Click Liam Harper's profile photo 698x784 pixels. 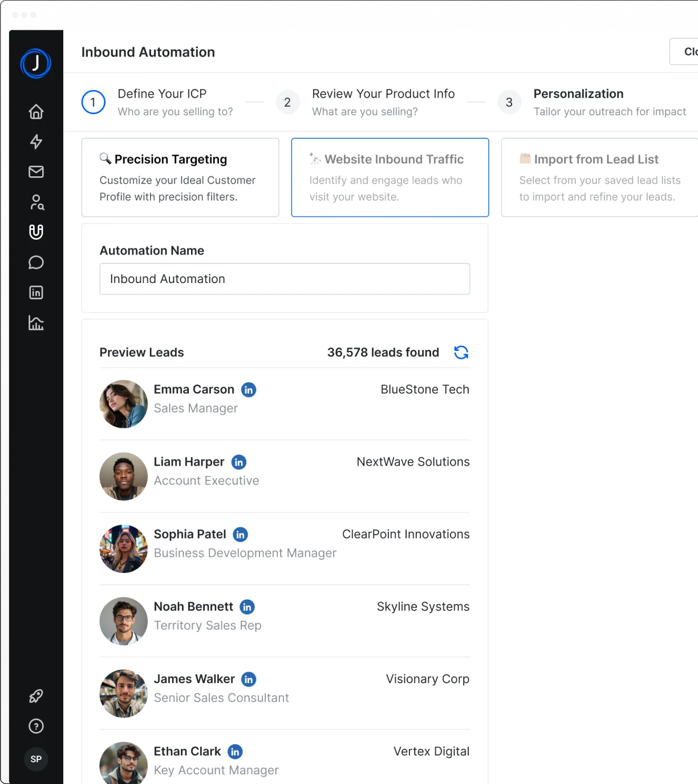pos(124,476)
